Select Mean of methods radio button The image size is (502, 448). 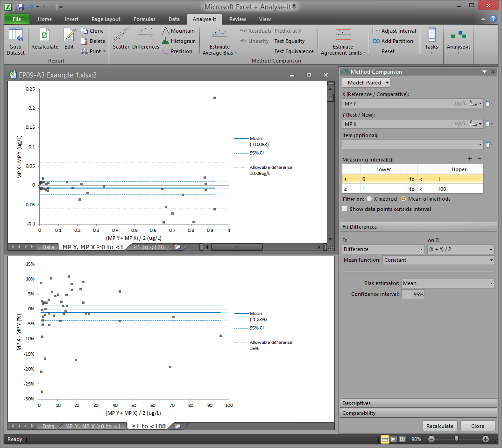pyautogui.click(x=403, y=199)
